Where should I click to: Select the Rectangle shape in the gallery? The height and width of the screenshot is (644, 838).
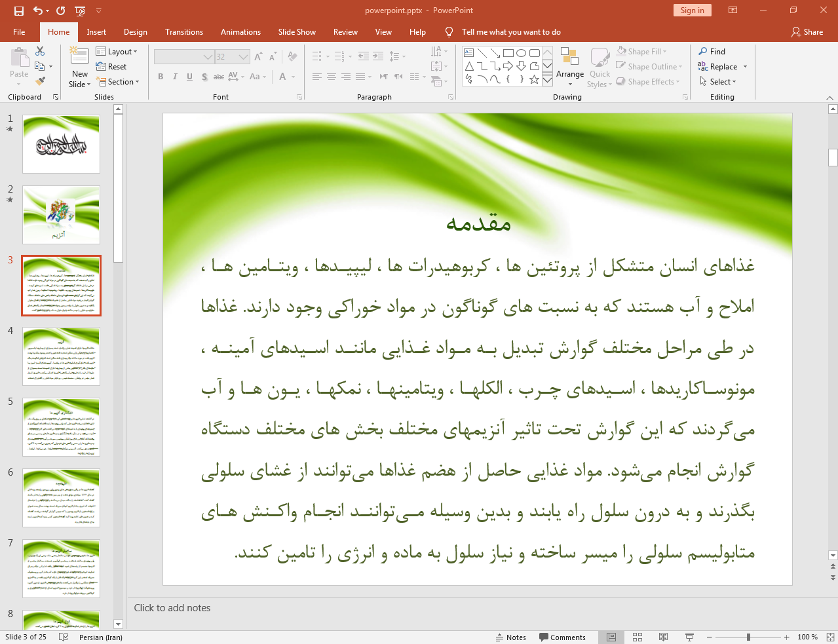(508, 53)
